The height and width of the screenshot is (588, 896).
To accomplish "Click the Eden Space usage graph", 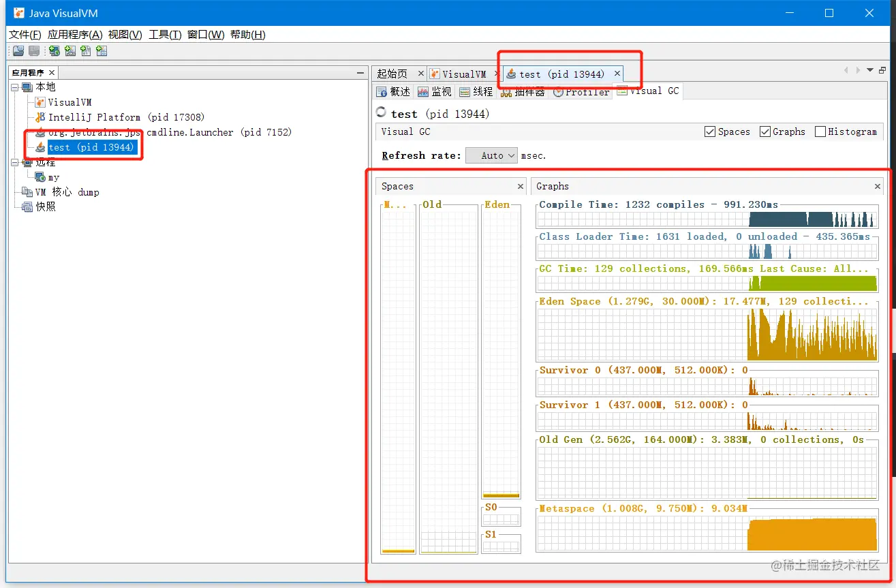I will pyautogui.click(x=707, y=334).
